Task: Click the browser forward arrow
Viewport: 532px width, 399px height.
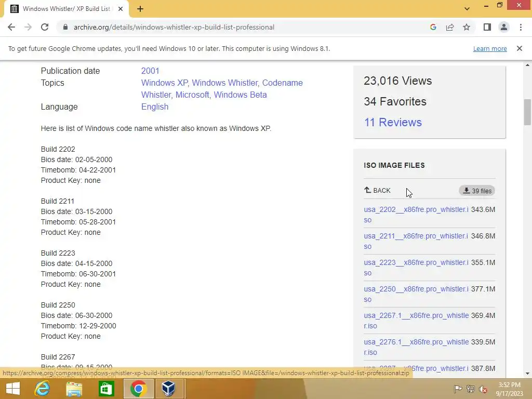Action: 28,27
